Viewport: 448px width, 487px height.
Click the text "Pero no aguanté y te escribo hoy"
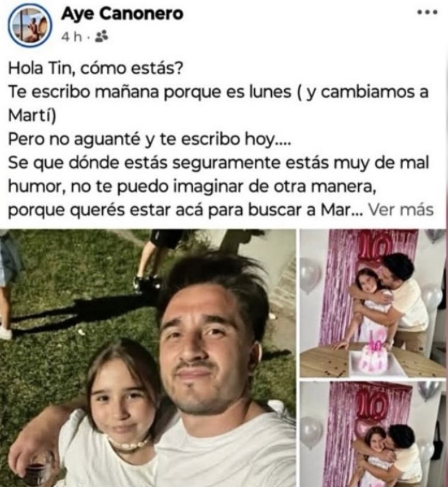coord(142,140)
